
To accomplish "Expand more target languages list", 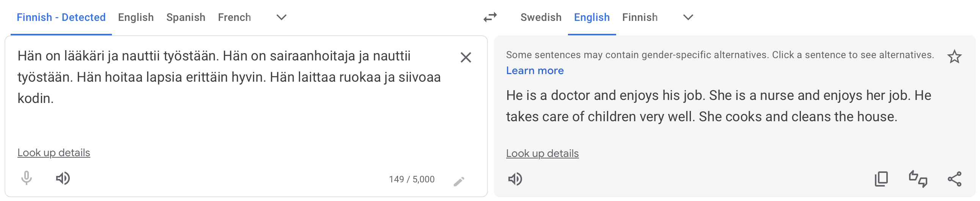I will click(688, 17).
